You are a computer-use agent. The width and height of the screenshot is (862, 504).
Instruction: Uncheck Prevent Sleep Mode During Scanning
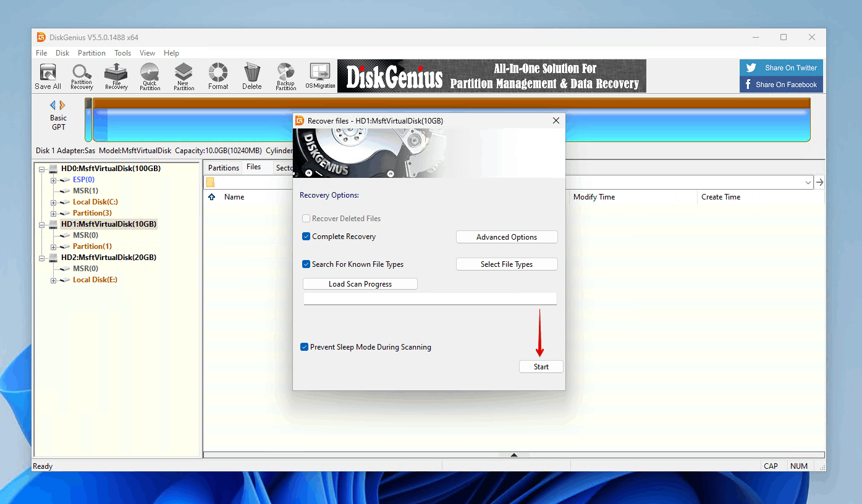pyautogui.click(x=304, y=347)
